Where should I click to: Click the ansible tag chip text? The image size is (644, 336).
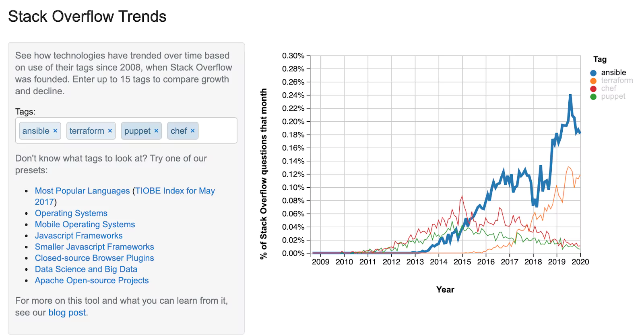[36, 131]
